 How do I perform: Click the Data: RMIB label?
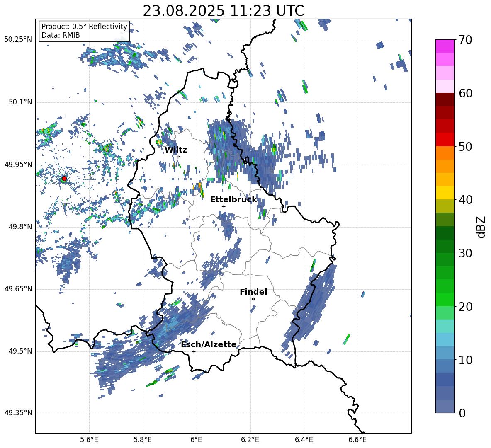pyautogui.click(x=61, y=35)
